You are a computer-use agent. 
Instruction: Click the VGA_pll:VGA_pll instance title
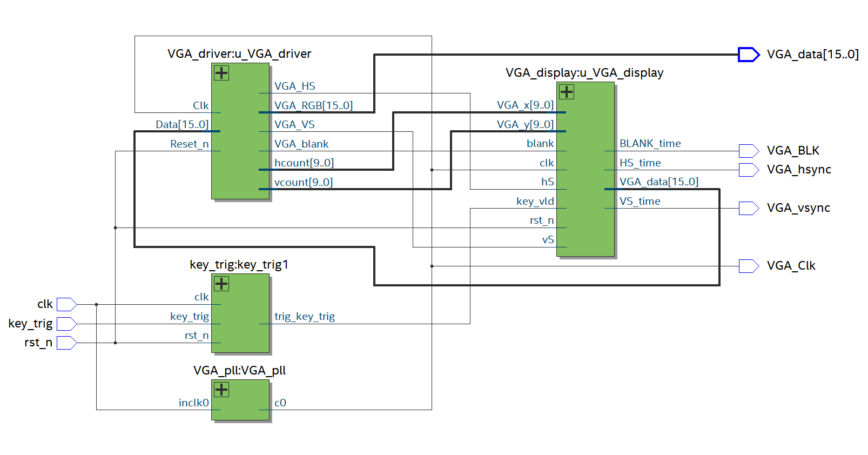(x=239, y=370)
